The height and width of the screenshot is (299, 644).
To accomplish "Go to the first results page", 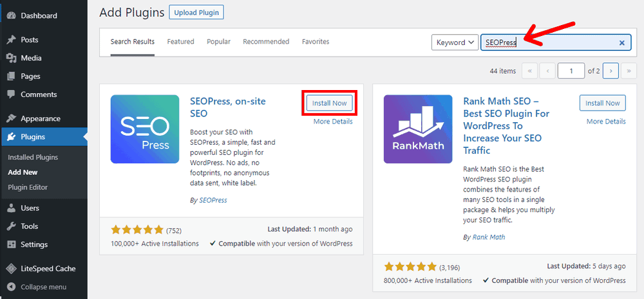I will (529, 71).
